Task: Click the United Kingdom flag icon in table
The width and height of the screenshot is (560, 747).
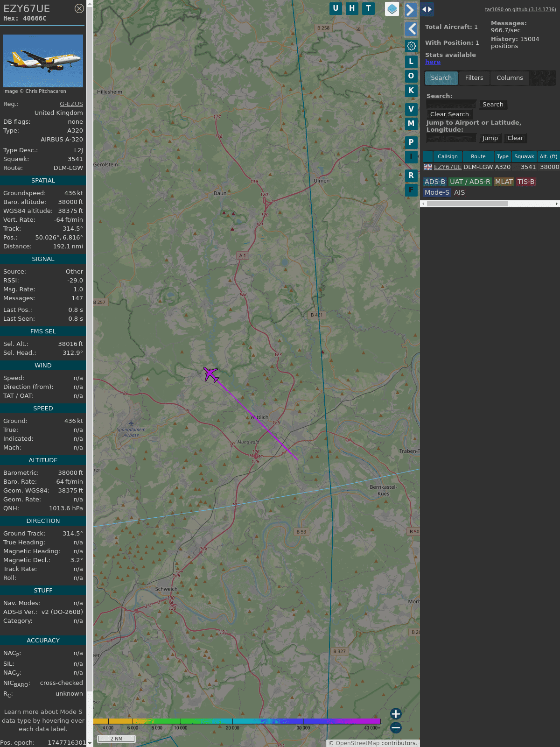Action: pyautogui.click(x=428, y=167)
